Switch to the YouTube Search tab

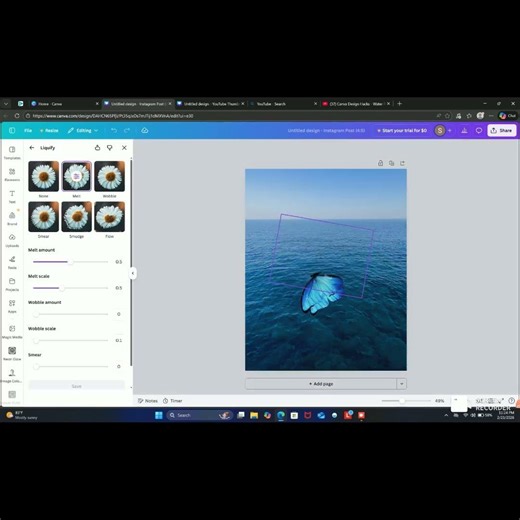283,104
